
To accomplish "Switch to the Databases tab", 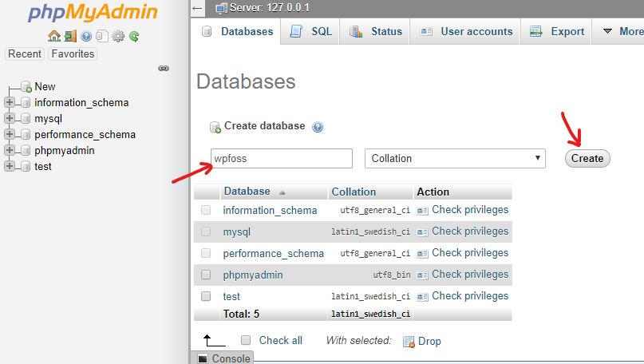I will pyautogui.click(x=237, y=31).
